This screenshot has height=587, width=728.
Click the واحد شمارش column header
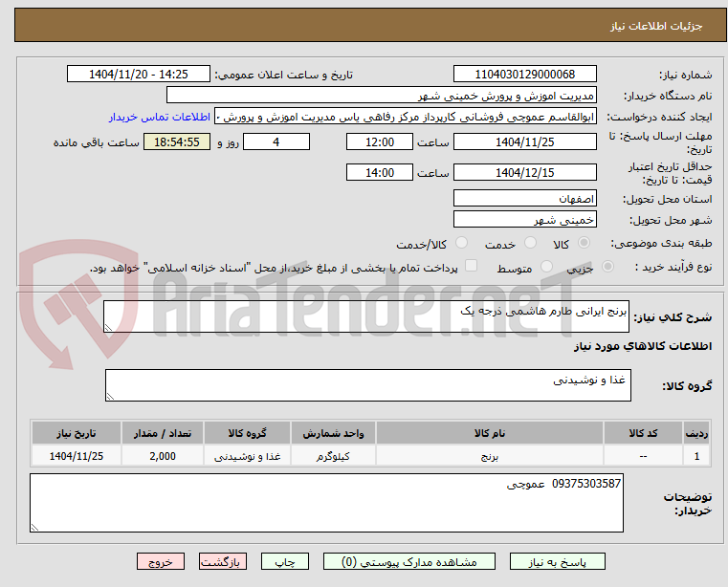coord(333,433)
